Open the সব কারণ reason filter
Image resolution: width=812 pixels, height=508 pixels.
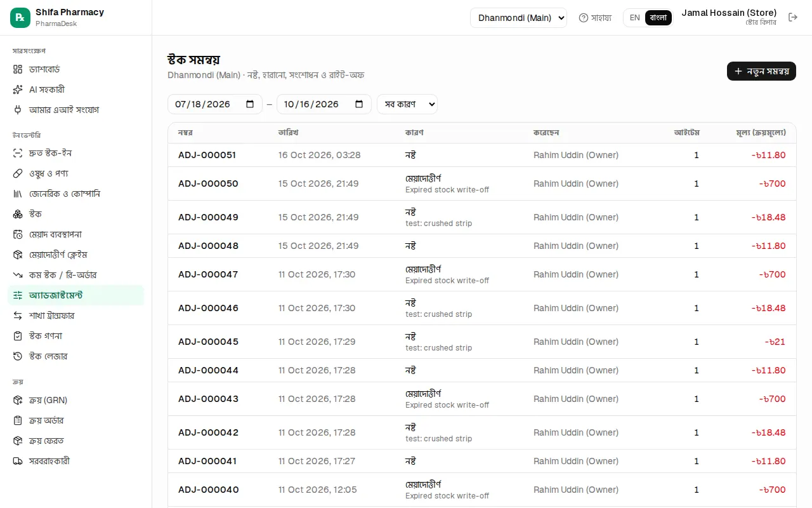coord(407,104)
